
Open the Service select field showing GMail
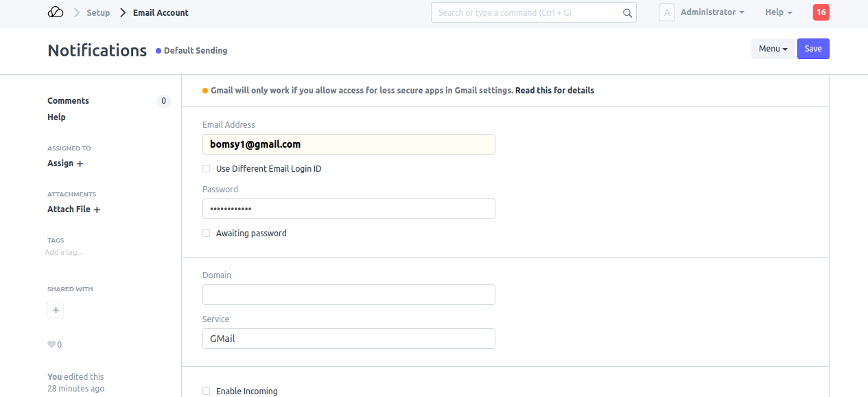(349, 339)
